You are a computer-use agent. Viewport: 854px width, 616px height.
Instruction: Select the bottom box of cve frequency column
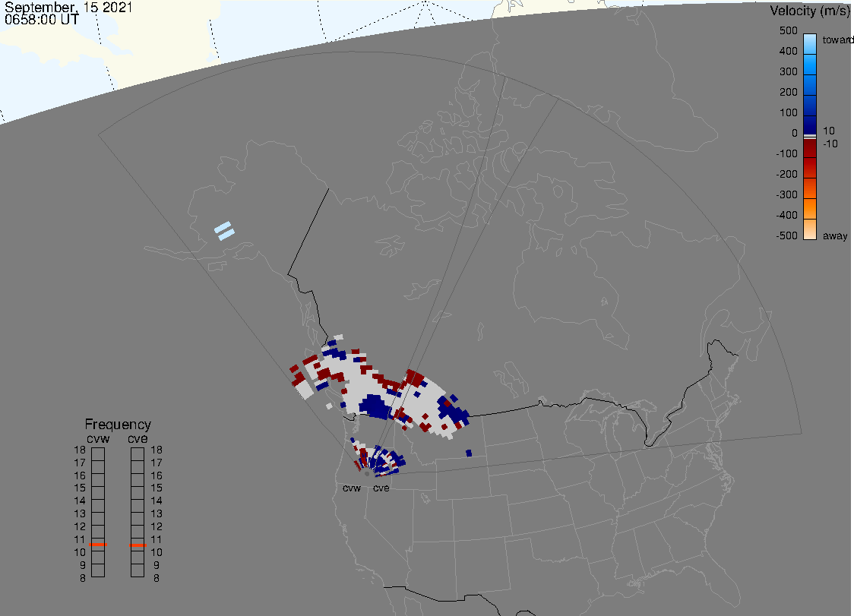coord(138,570)
